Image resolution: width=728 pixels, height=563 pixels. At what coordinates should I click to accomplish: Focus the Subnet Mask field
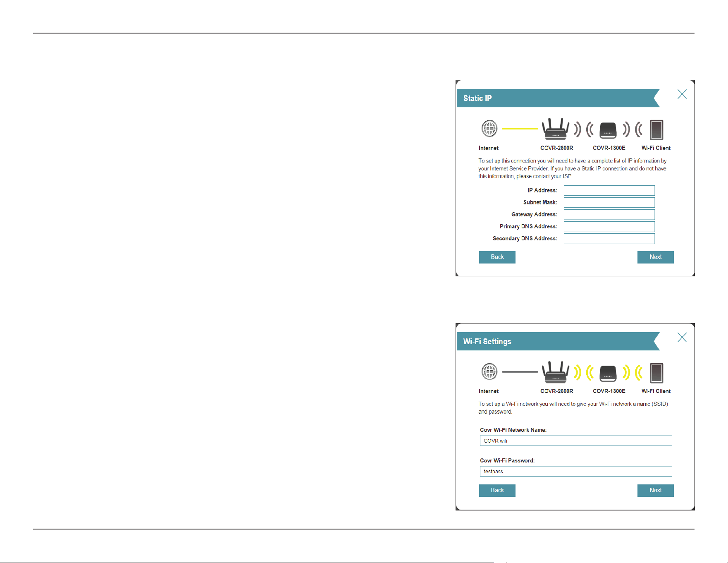(609, 202)
